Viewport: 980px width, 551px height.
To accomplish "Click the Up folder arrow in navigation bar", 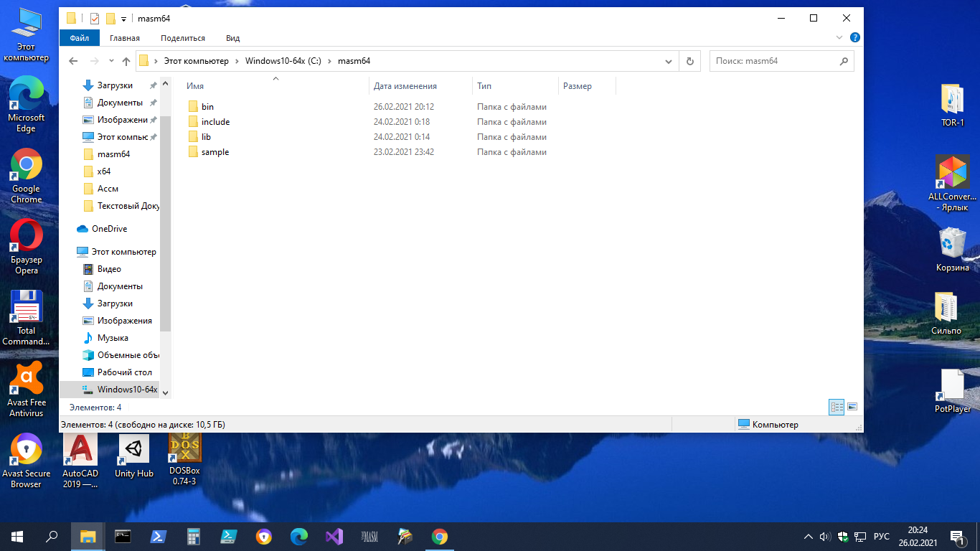I will click(126, 61).
